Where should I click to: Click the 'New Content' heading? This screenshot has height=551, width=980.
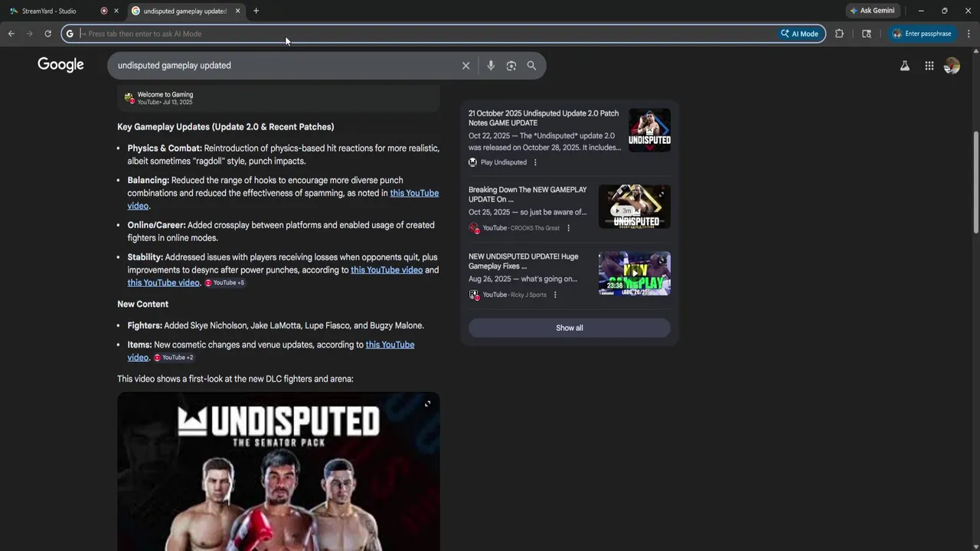142,304
